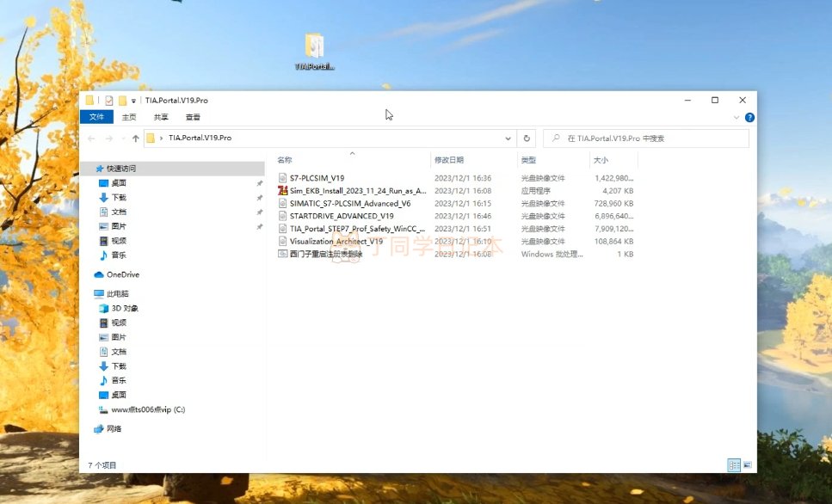832x504 pixels.
Task: Switch to the 查看 ribbon tab
Action: point(193,117)
